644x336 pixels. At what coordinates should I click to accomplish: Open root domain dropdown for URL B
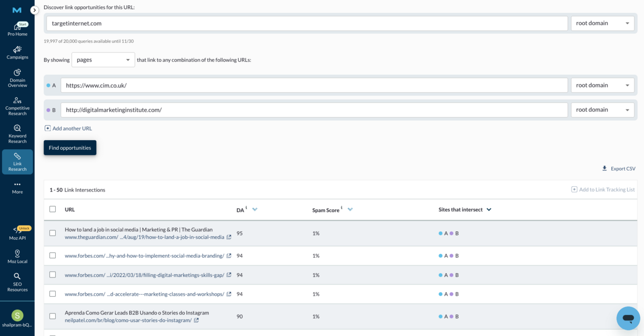click(x=603, y=110)
